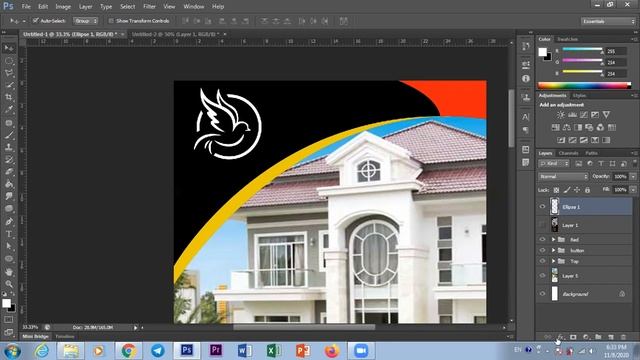Pick the Quick Selection tool

click(9, 85)
